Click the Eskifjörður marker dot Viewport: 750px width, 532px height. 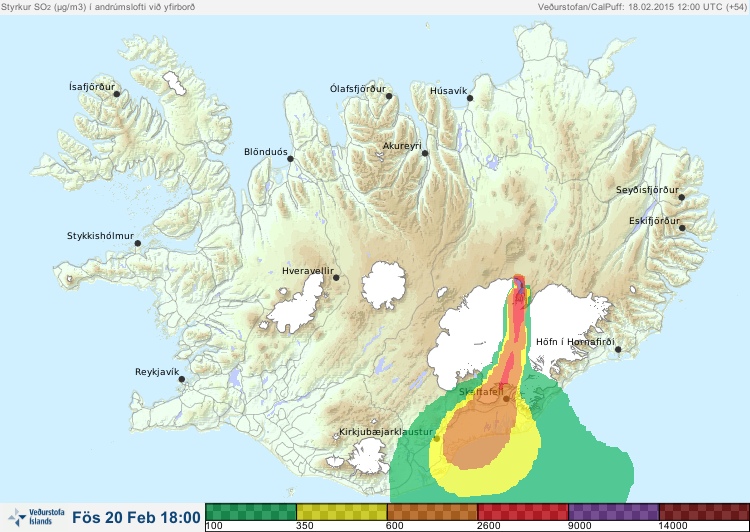tap(682, 228)
